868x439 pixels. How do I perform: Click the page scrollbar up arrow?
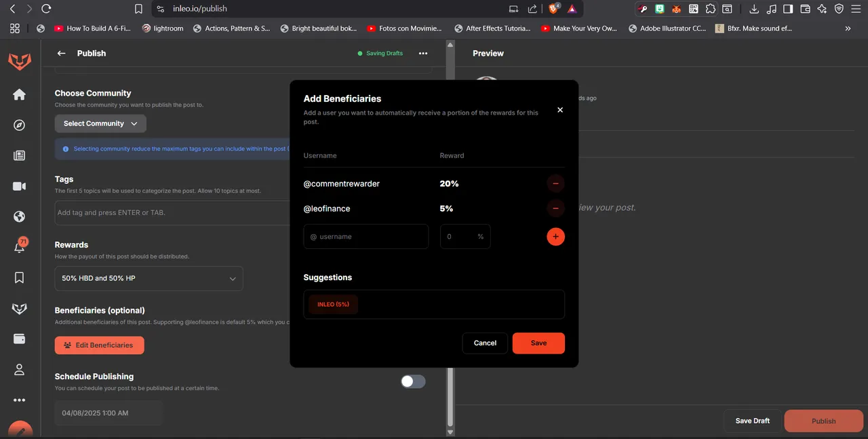pos(449,45)
